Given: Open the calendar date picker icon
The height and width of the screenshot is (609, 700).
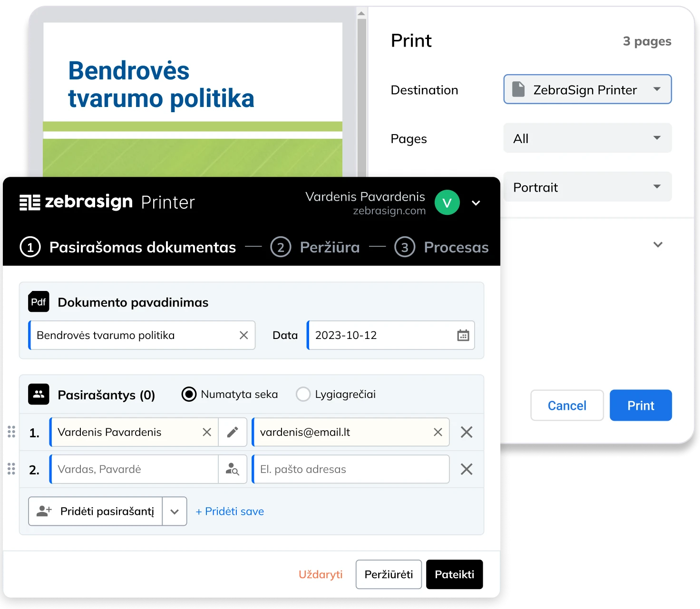Looking at the screenshot, I should [463, 336].
